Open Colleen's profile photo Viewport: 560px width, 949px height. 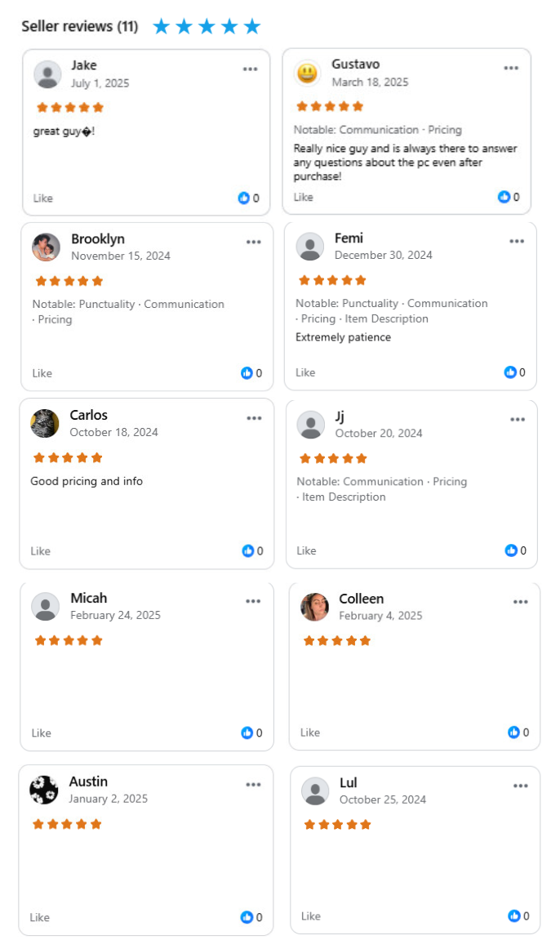314,607
